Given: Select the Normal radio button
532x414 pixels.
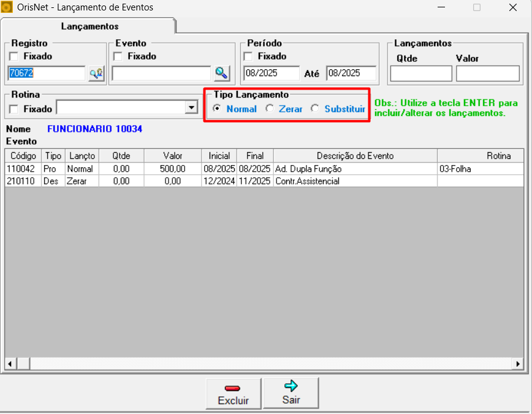Looking at the screenshot, I should click(x=217, y=109).
